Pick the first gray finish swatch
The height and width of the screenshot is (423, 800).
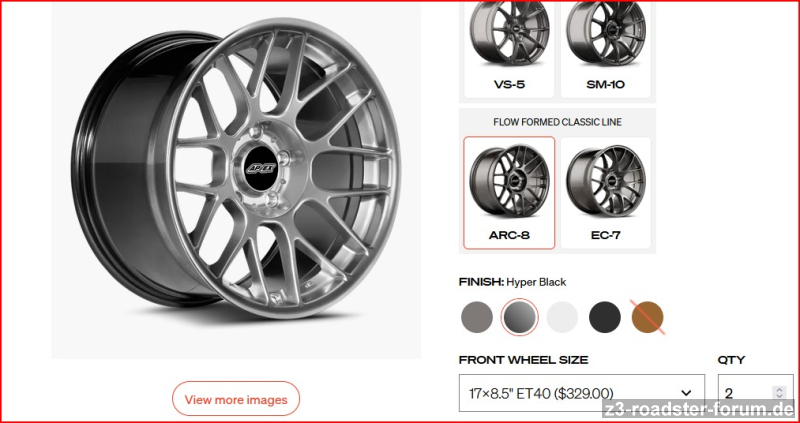pyautogui.click(x=477, y=317)
